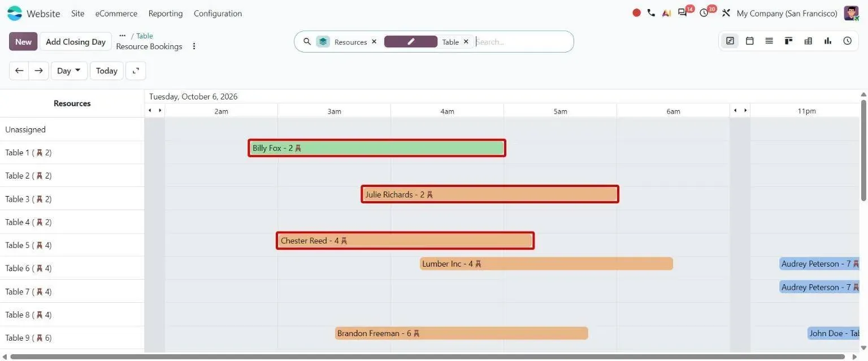Screen dimensions: 868x361
Task: Open the Julie Richards booking bar
Action: [x=490, y=194]
